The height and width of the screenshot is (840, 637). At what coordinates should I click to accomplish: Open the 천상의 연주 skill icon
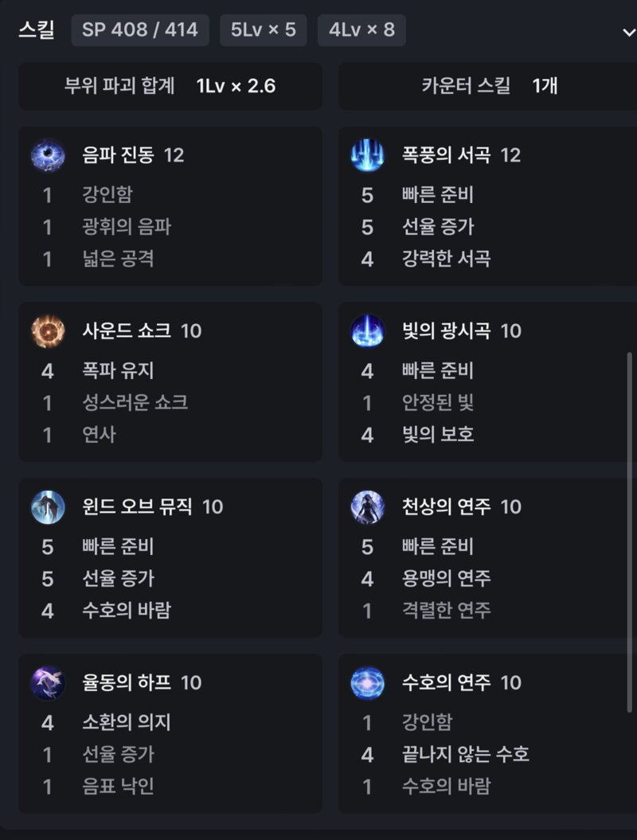tap(368, 506)
